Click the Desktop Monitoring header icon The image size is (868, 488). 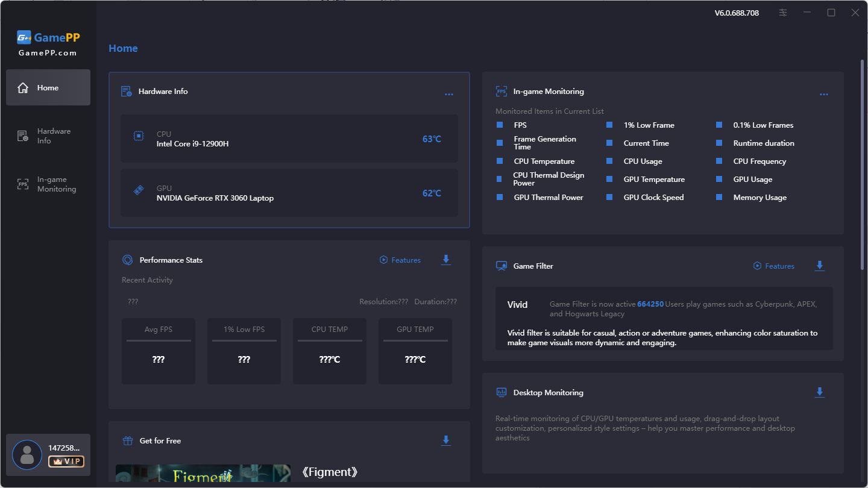[502, 393]
